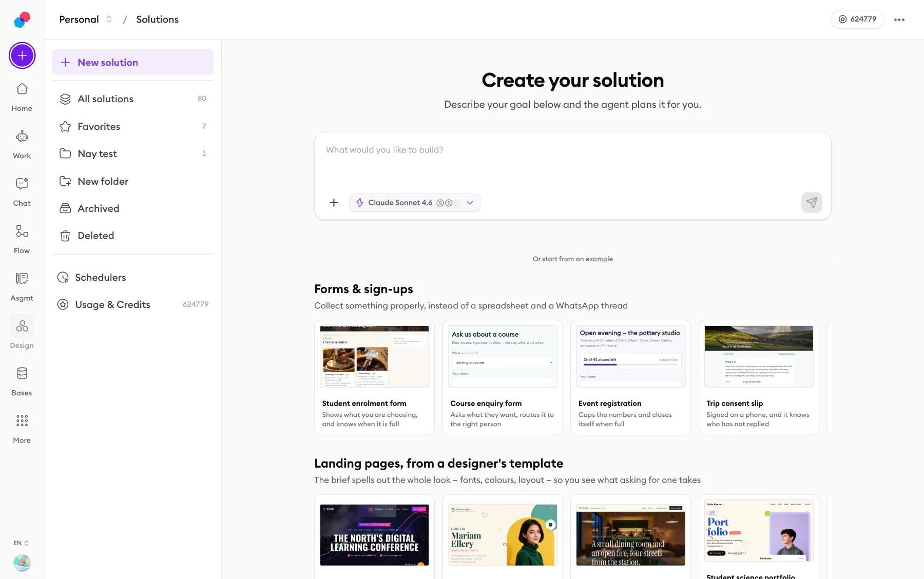Open the Nay test folder entry
The height and width of the screenshot is (579, 924).
coord(132,153)
